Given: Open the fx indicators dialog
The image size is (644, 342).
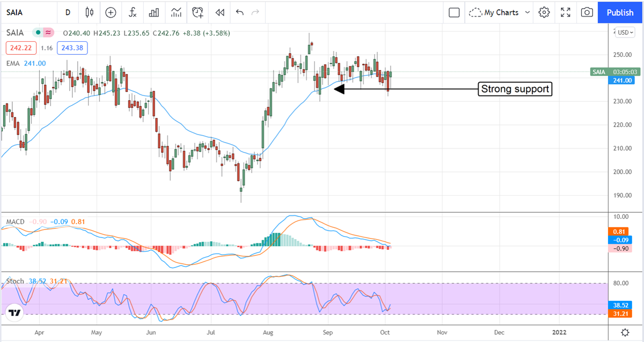Looking at the screenshot, I should coord(133,12).
